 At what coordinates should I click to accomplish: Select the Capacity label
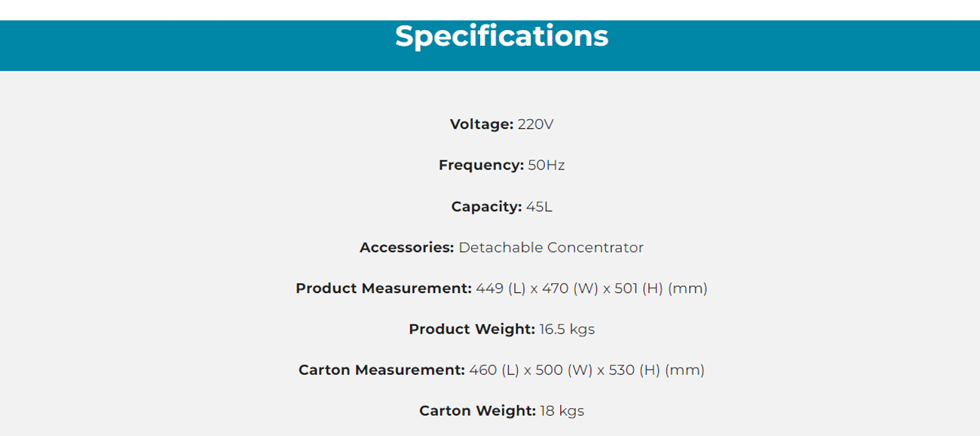[x=486, y=206]
